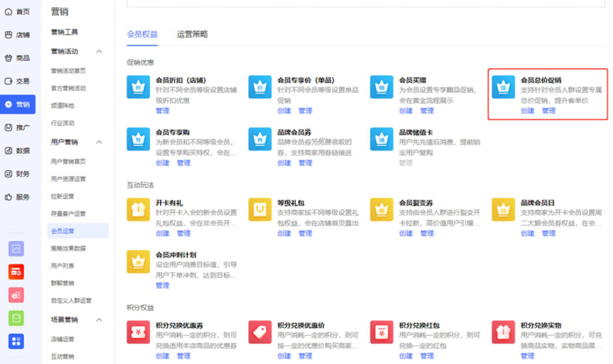Open 用户列表 submenu item
613x364 pixels.
[x=63, y=265]
